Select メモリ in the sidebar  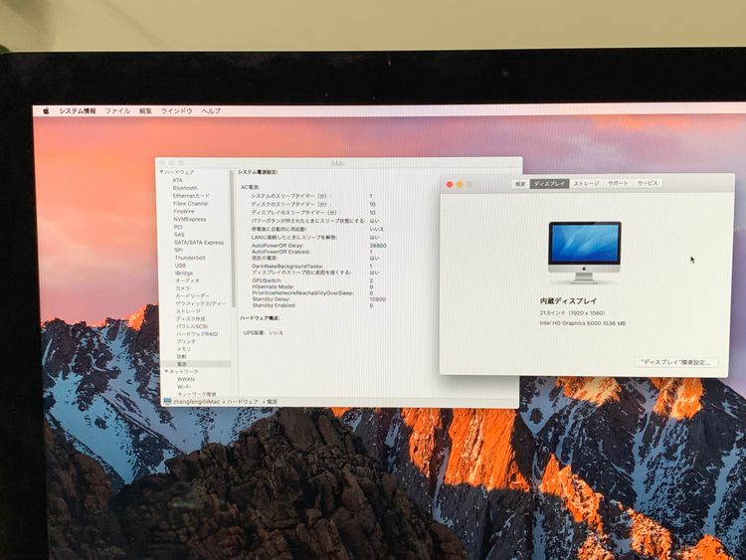pyautogui.click(x=184, y=349)
